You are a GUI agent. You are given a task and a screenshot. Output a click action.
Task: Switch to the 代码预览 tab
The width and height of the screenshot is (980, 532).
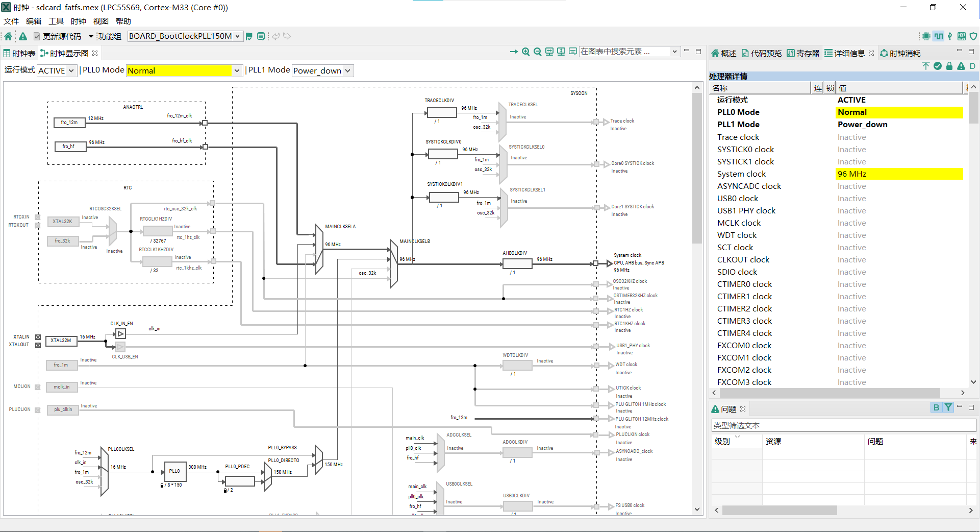[x=762, y=53]
